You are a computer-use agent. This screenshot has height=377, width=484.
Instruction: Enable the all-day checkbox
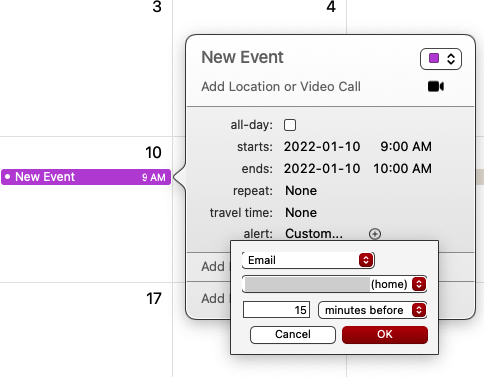pos(290,125)
